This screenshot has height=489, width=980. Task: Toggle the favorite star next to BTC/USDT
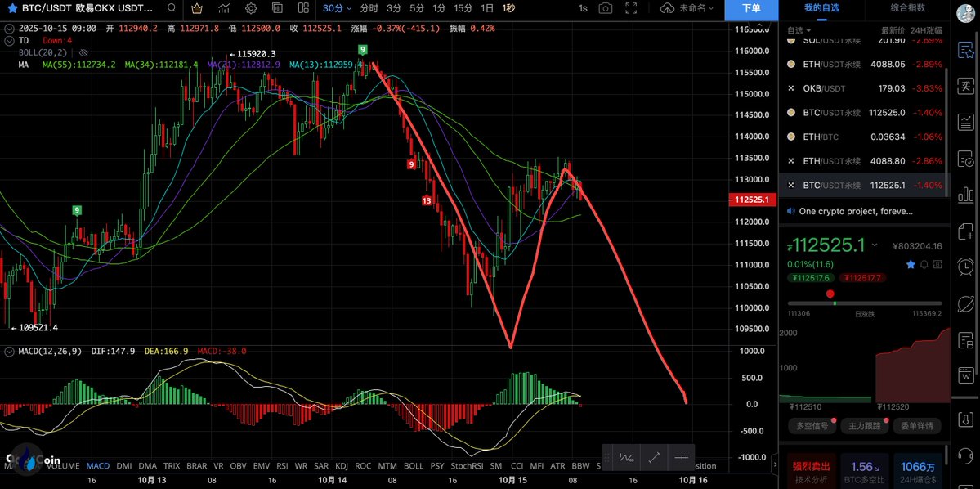point(12,8)
